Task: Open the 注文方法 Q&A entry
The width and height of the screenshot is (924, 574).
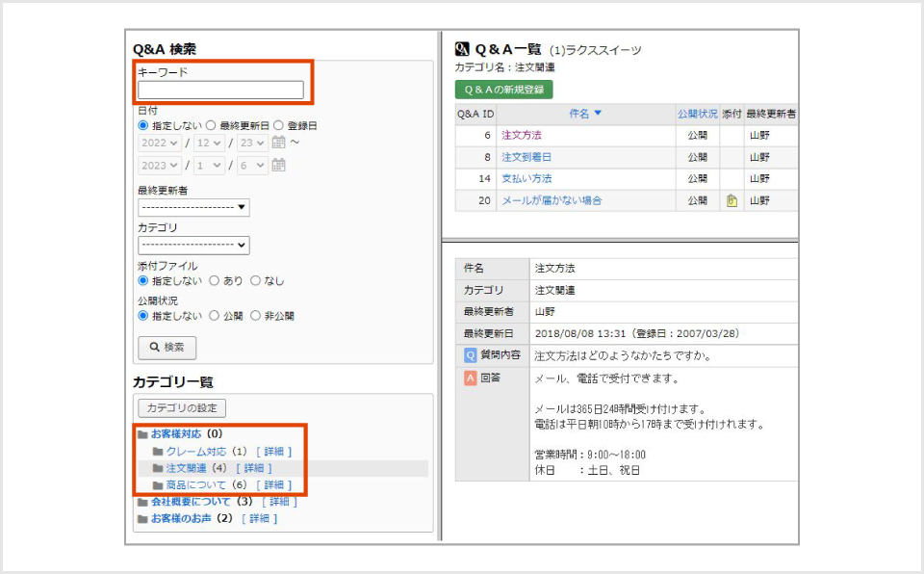Action: click(521, 135)
